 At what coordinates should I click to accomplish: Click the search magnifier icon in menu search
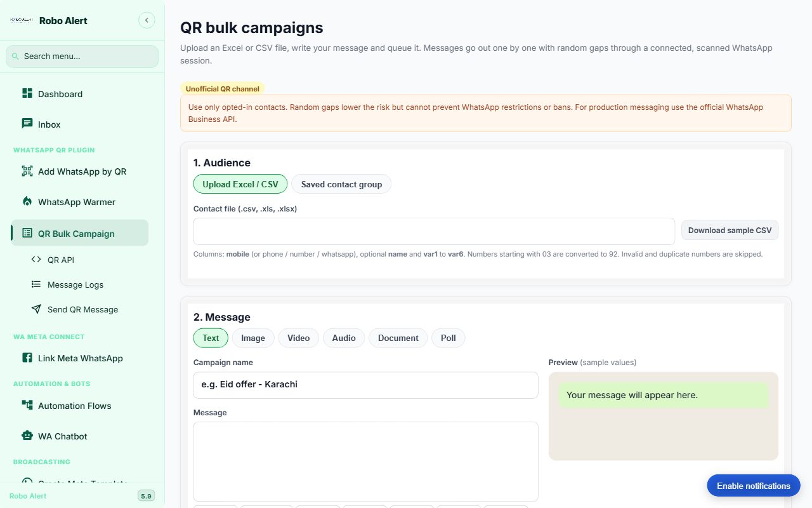tap(15, 57)
